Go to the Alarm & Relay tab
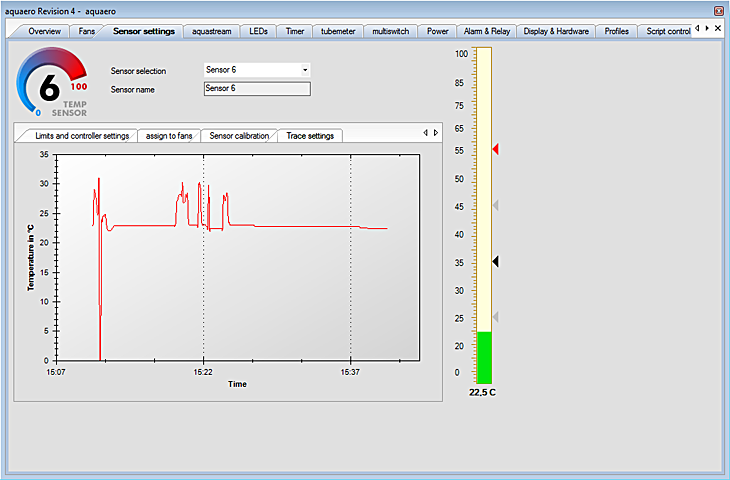Image resolution: width=730 pixels, height=480 pixels. 486,31
